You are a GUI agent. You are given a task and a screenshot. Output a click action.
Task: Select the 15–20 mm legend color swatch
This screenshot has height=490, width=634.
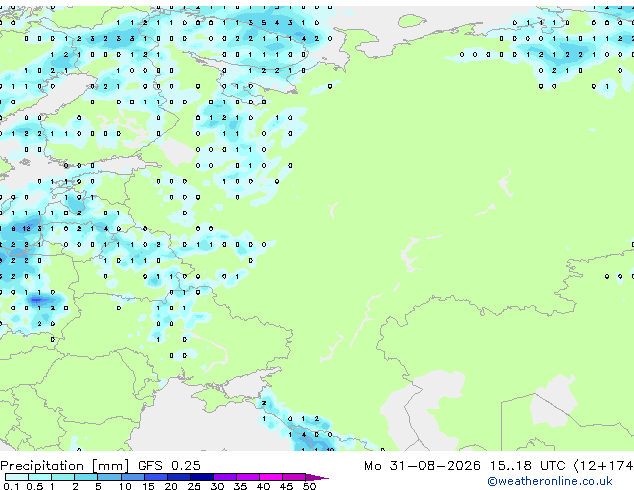156,477
